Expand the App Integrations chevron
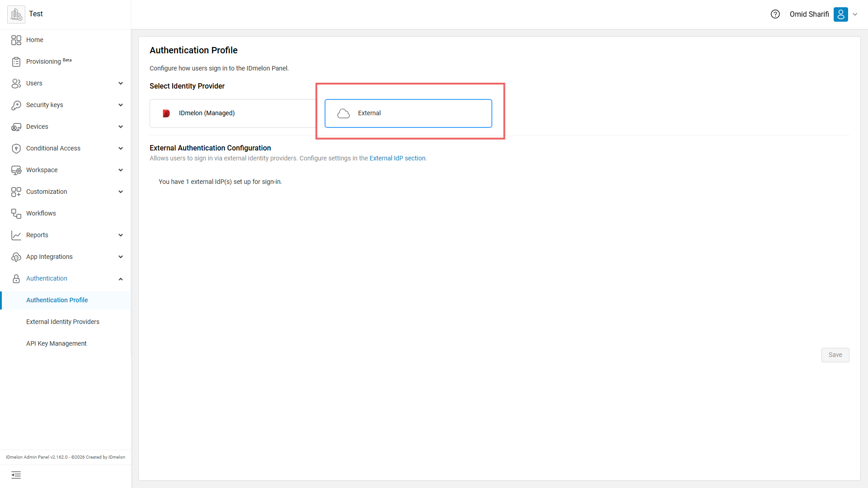The width and height of the screenshot is (868, 488). click(121, 257)
